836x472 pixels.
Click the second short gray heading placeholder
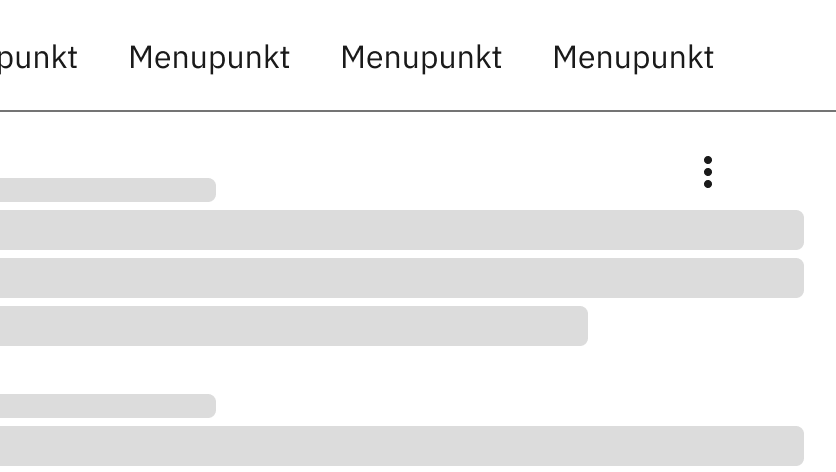107,406
